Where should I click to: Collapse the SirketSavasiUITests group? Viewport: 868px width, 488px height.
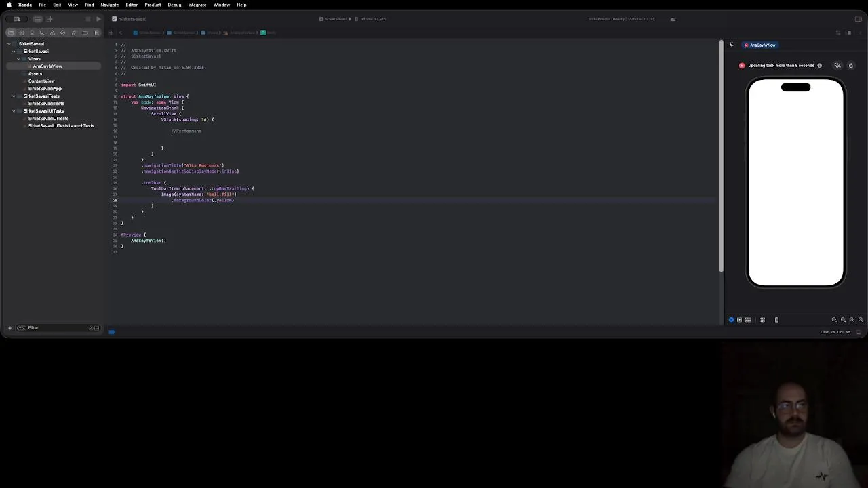click(x=14, y=111)
